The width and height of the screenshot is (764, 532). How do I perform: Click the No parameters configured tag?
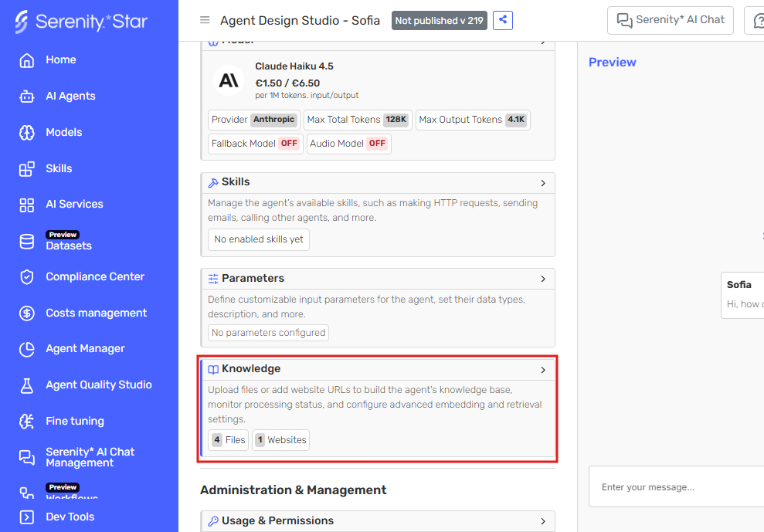pos(269,333)
